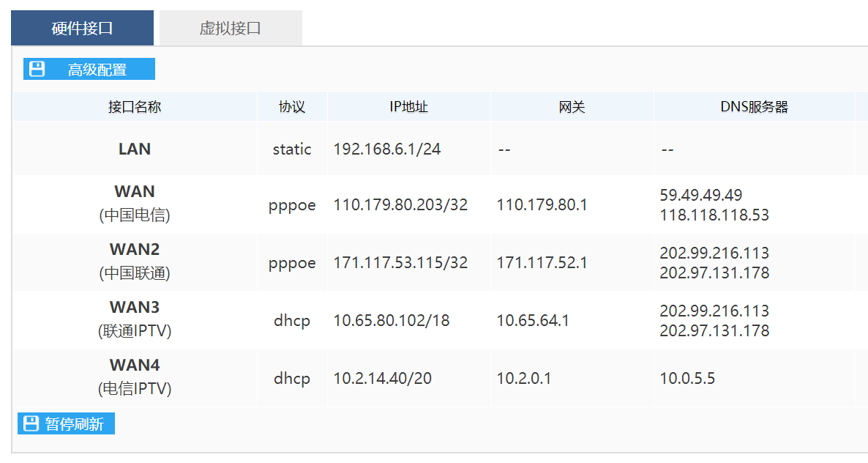Click the 协议 column header
This screenshot has width=868, height=463.
[x=292, y=107]
